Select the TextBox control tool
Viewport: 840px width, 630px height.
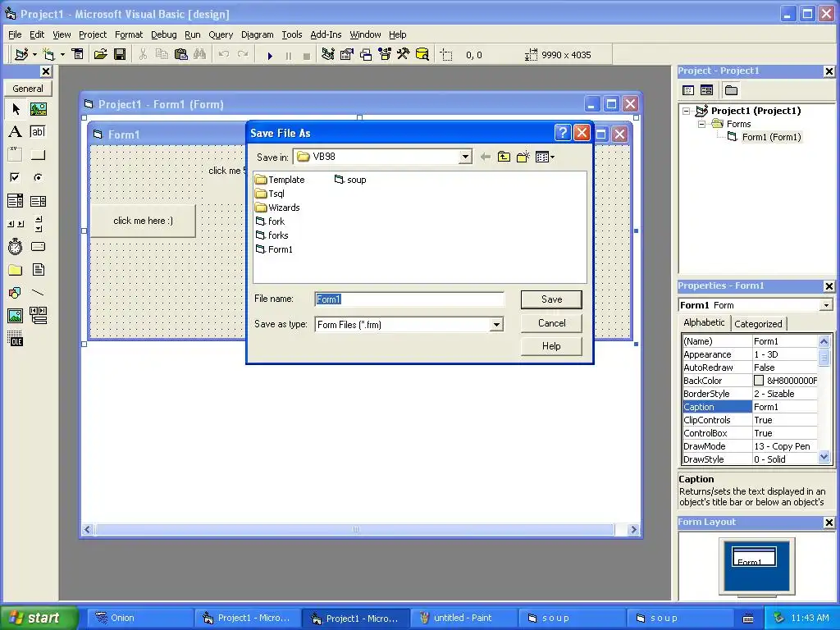(x=38, y=132)
